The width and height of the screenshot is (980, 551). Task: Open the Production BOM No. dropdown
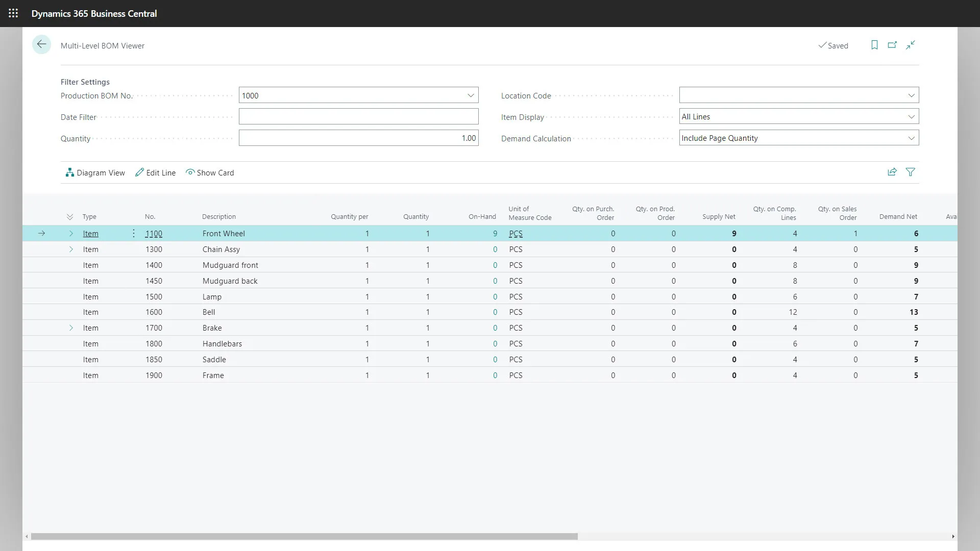click(471, 95)
